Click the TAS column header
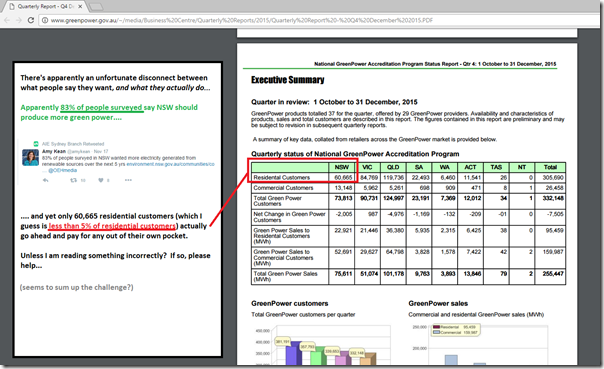The image size is (604, 369). coord(496,167)
